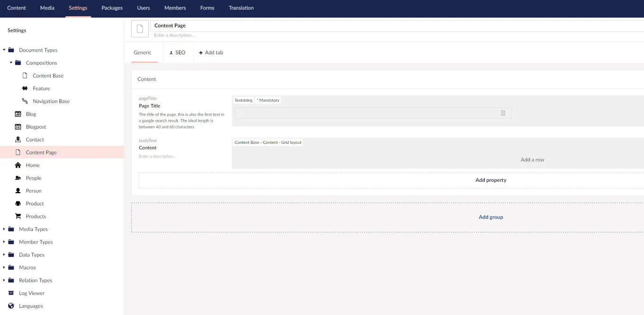Screen dimensions: 644x315
Task: Expand the Data Types folder
Action: 4,254
